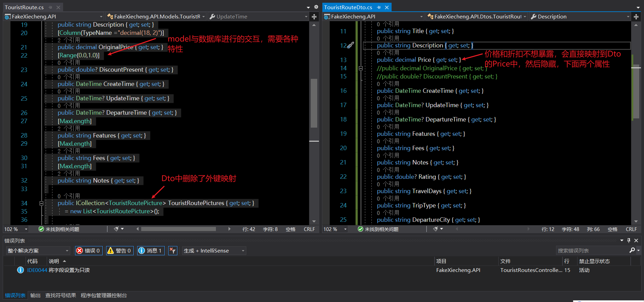
Task: Pin the TouristRouteDto.cs tab
Action: pyautogui.click(x=379, y=7)
